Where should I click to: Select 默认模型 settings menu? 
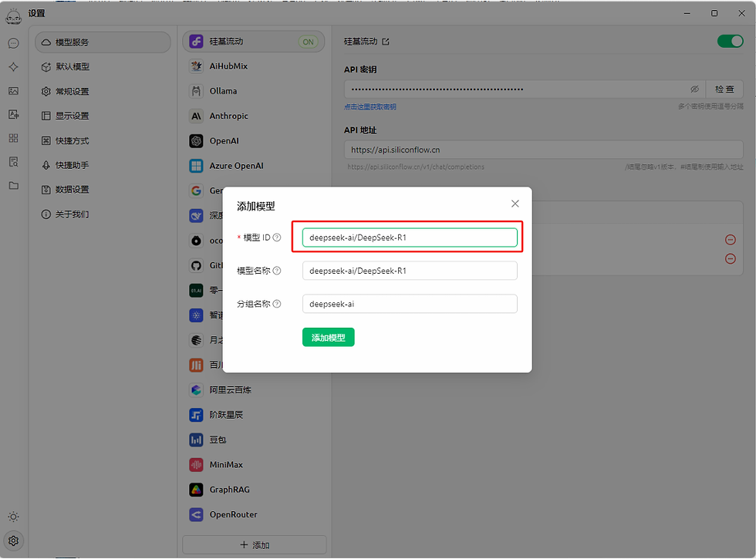pos(103,67)
